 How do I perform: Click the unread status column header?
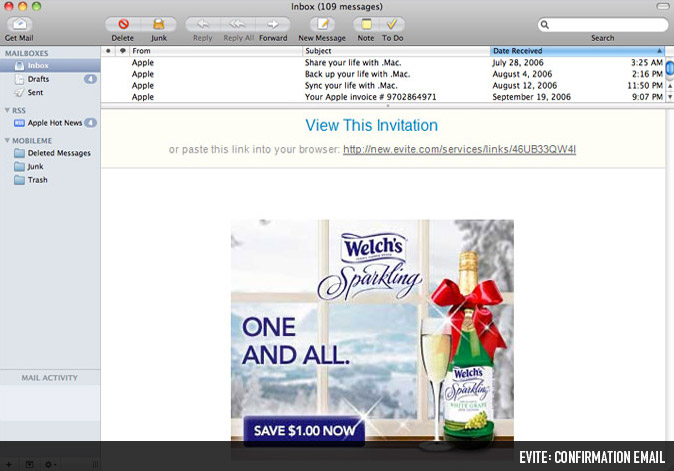click(108, 51)
